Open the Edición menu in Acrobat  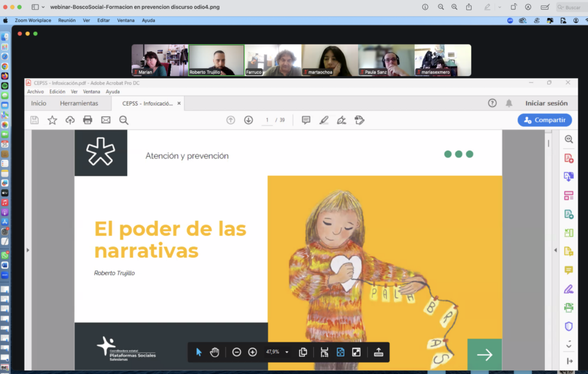(x=57, y=92)
